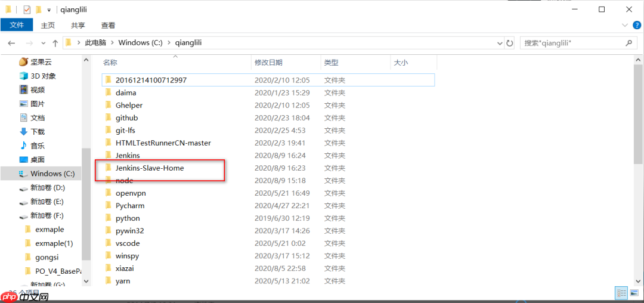Select the pywin32 folder icon
The image size is (644, 303).
[x=109, y=230]
